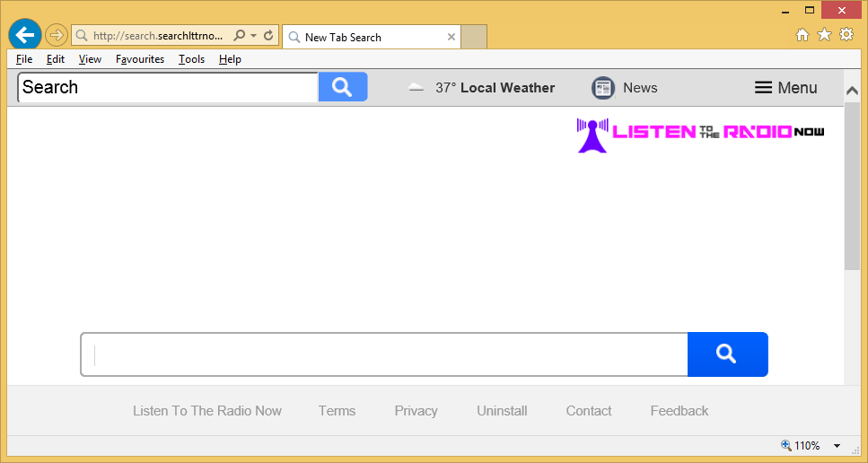Open the Tools menu in menu bar

191,59
